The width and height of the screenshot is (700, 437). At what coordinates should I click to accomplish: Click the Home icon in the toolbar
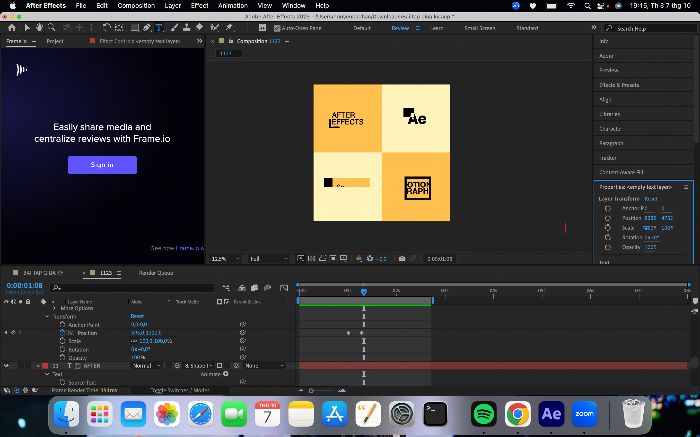[12, 28]
